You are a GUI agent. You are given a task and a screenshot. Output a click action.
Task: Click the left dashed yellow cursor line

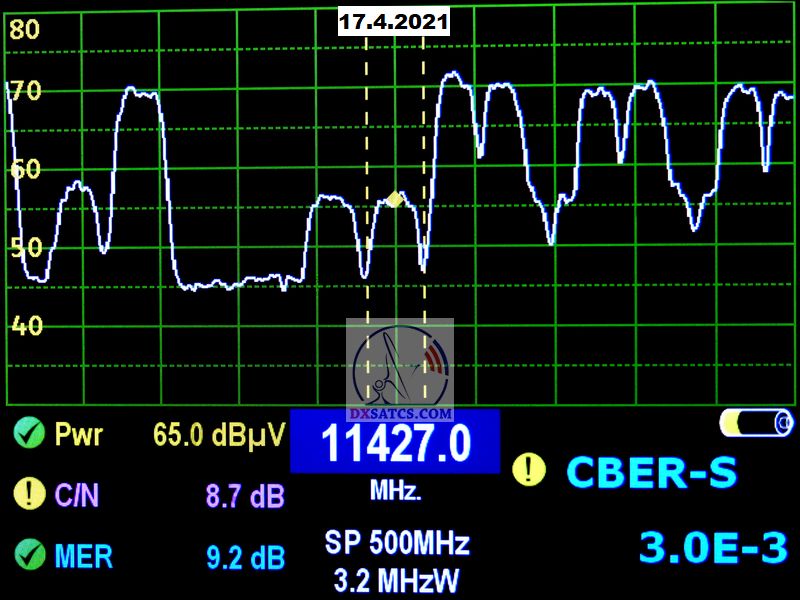pyautogui.click(x=367, y=150)
